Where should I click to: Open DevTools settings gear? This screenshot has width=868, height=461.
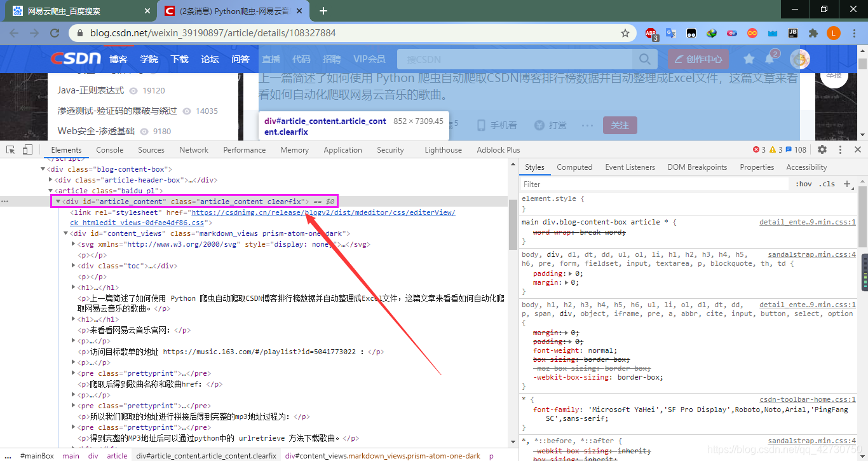(822, 149)
